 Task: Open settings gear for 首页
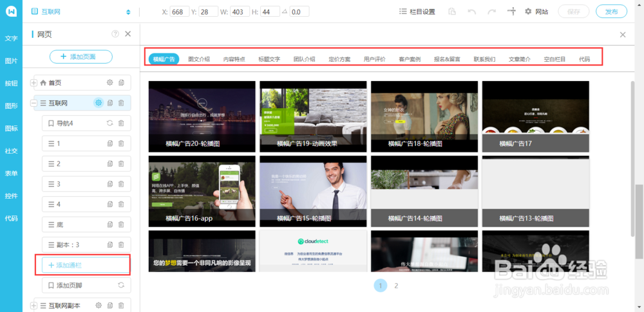pyautogui.click(x=109, y=83)
